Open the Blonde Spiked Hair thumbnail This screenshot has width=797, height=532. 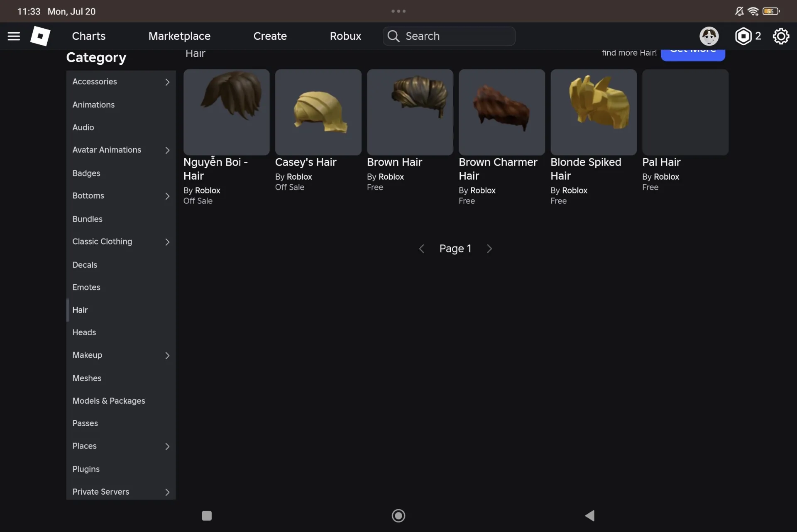coord(594,112)
